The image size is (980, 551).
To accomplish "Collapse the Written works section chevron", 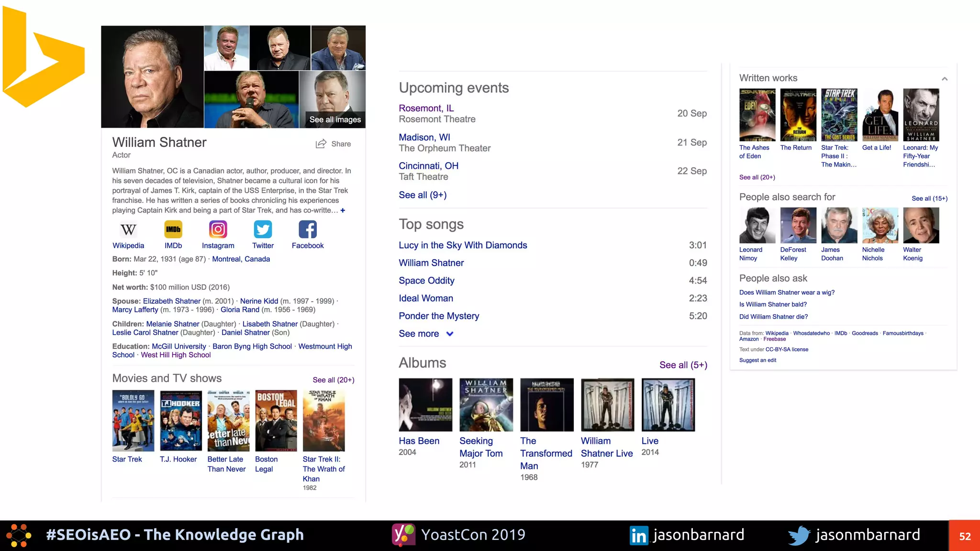I will click(945, 79).
